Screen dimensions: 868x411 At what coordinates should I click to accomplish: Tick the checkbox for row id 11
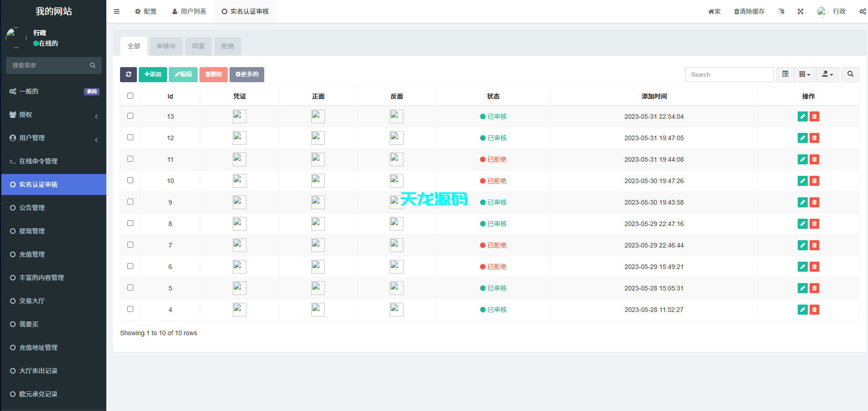coord(130,158)
